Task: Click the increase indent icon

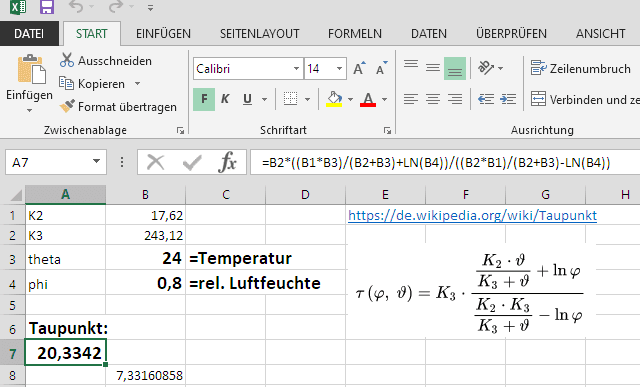Action: (508, 99)
